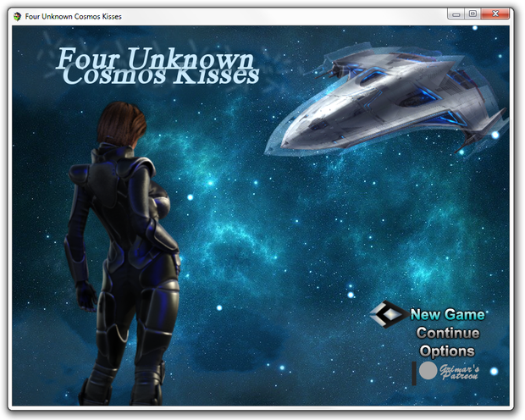
Task: Select Continue in the title menu
Action: (x=448, y=333)
